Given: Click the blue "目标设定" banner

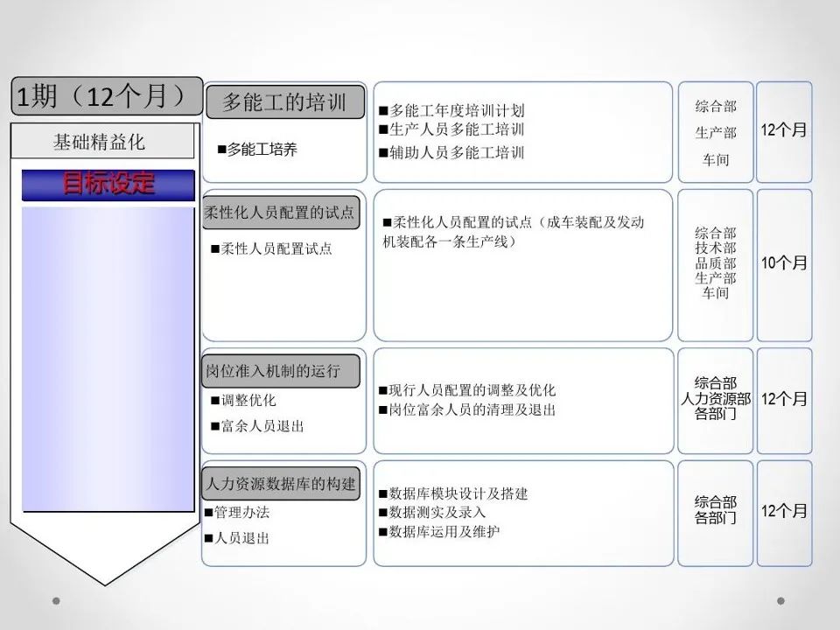Looking at the screenshot, I should tap(108, 185).
